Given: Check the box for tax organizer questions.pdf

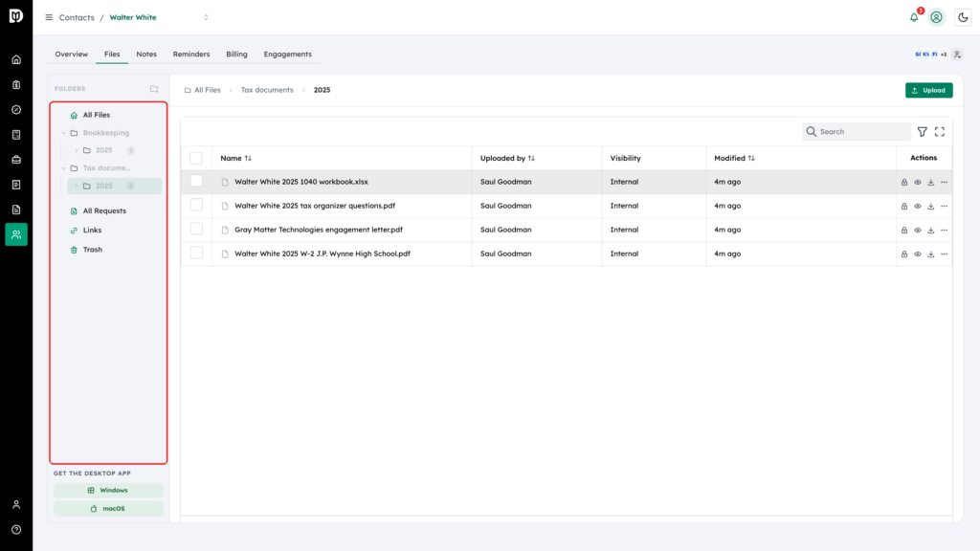Looking at the screenshot, I should (x=196, y=205).
